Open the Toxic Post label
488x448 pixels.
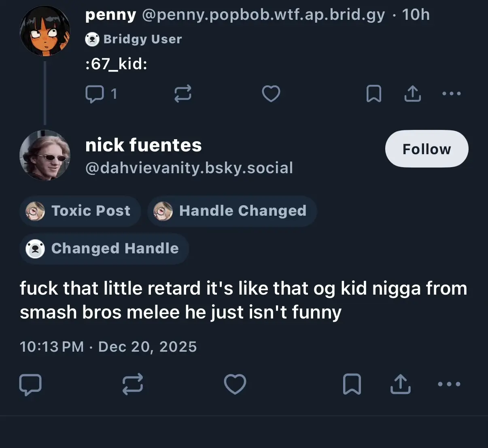click(x=80, y=211)
